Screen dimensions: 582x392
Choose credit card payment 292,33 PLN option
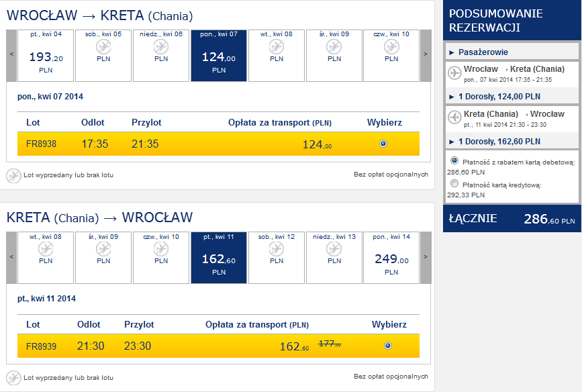click(x=454, y=183)
